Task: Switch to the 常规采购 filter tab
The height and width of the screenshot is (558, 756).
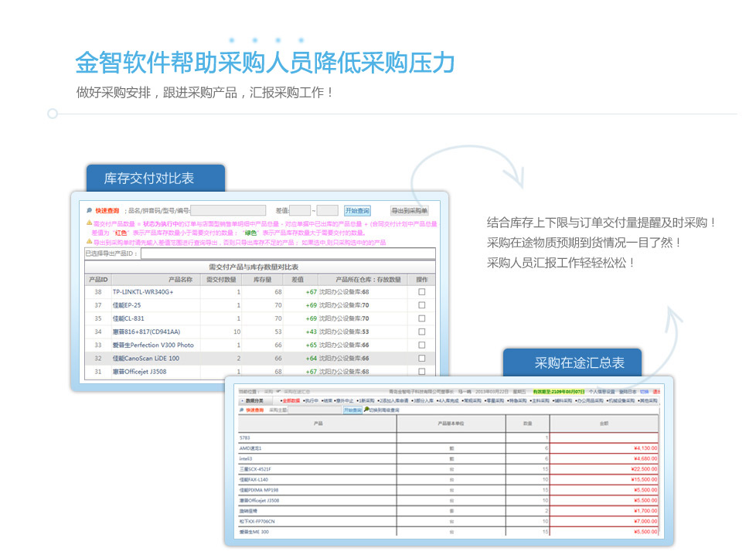Action: point(472,401)
